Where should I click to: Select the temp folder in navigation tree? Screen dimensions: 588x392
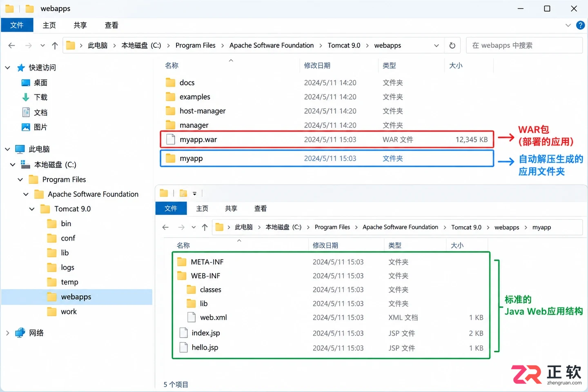coord(70,282)
